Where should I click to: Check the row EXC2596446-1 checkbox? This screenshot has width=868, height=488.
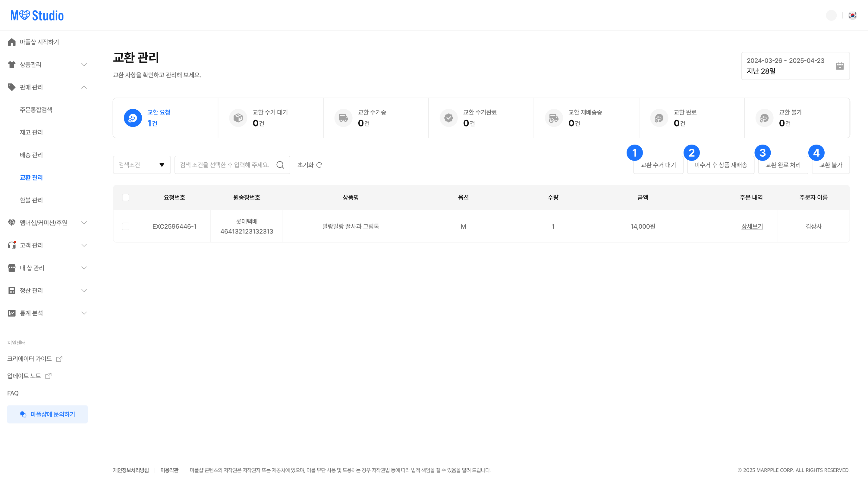tap(126, 226)
